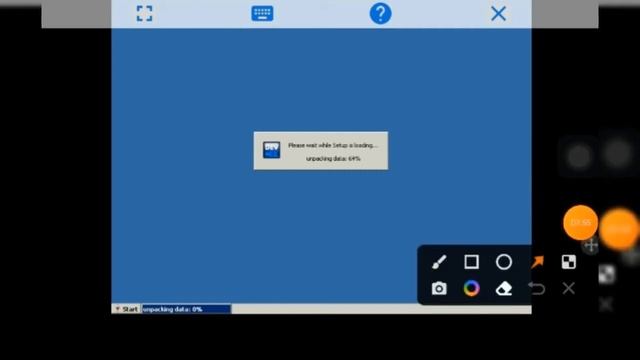The height and width of the screenshot is (360, 640).
Task: Open the help question mark icon
Action: (x=380, y=13)
